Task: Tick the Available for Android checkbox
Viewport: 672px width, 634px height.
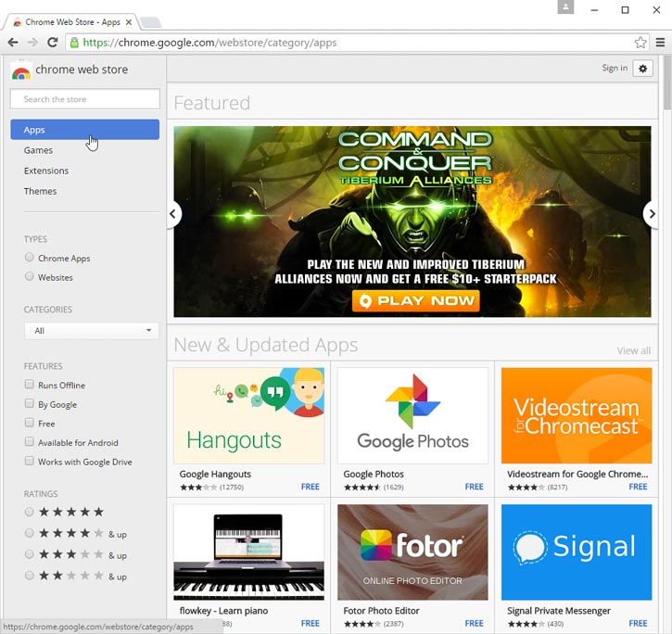Action: [x=30, y=442]
